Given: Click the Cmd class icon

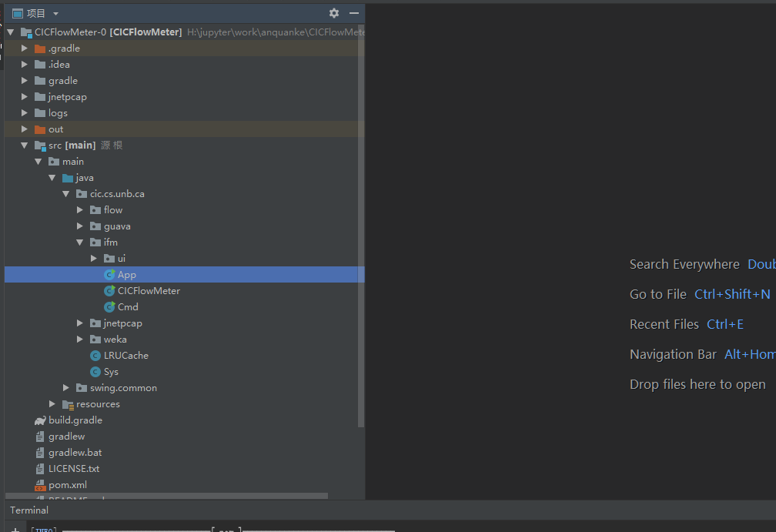Looking at the screenshot, I should click(x=109, y=307).
